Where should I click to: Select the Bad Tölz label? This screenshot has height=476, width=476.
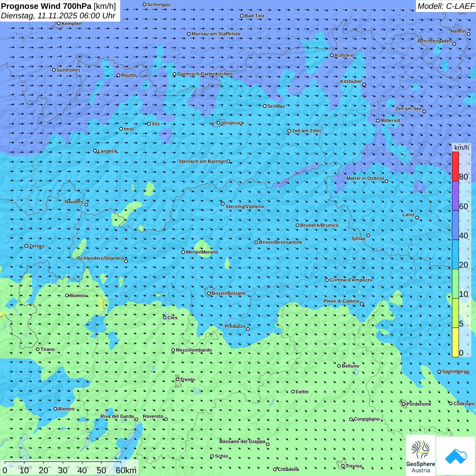point(254,16)
